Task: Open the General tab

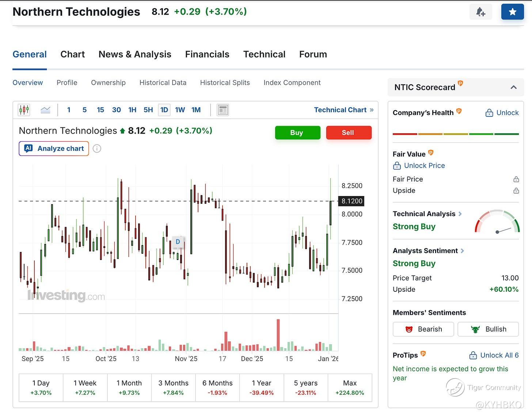Action: (30, 54)
